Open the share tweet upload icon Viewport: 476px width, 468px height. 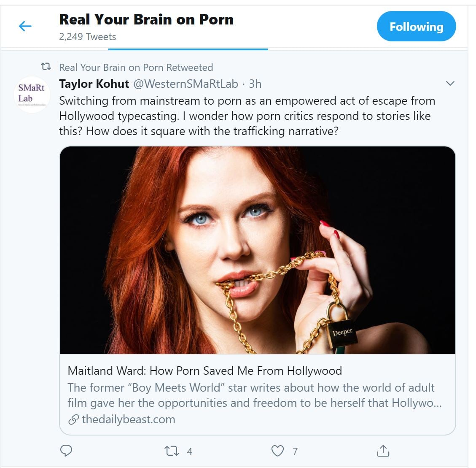tap(383, 451)
